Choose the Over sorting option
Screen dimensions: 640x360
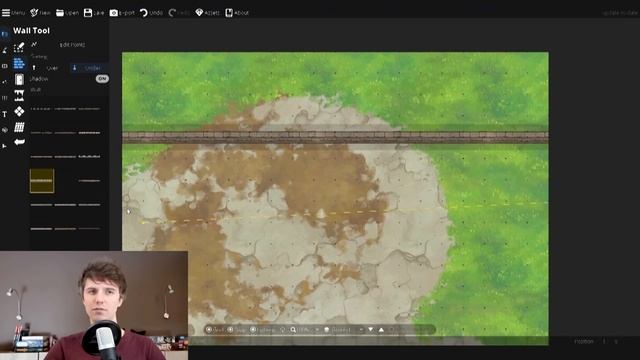[49, 68]
